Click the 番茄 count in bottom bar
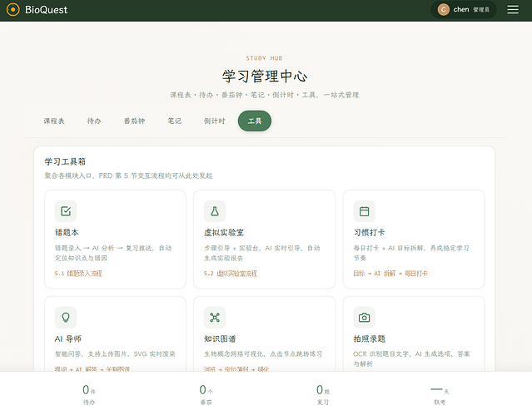Image resolution: width=532 pixels, height=415 pixels. click(206, 394)
